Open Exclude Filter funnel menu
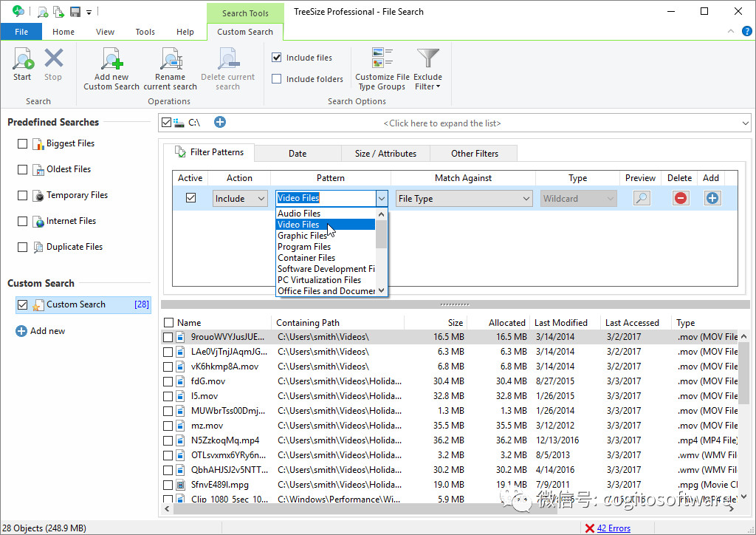Image resolution: width=756 pixels, height=535 pixels. click(427, 69)
